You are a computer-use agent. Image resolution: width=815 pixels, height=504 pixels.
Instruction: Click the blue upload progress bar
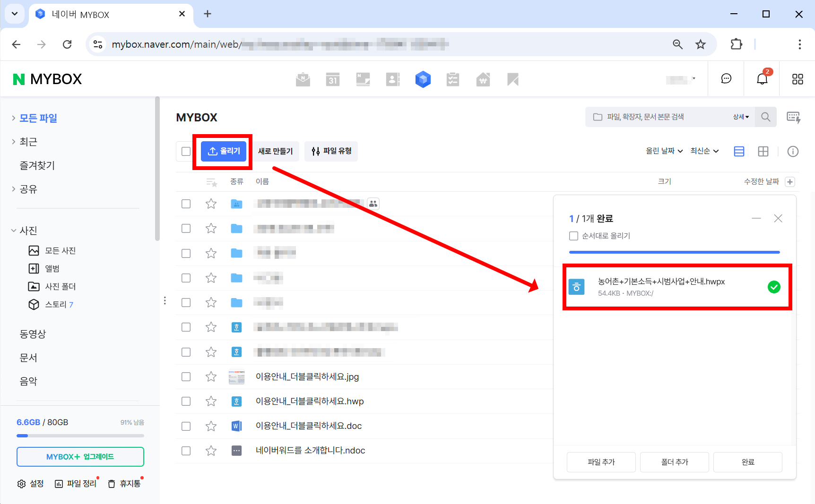(x=674, y=252)
